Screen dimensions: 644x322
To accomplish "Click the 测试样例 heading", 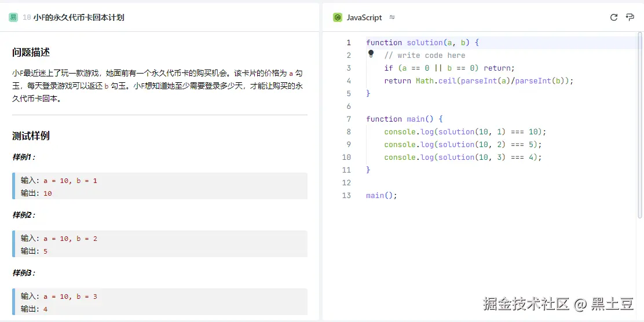I will 31,136.
